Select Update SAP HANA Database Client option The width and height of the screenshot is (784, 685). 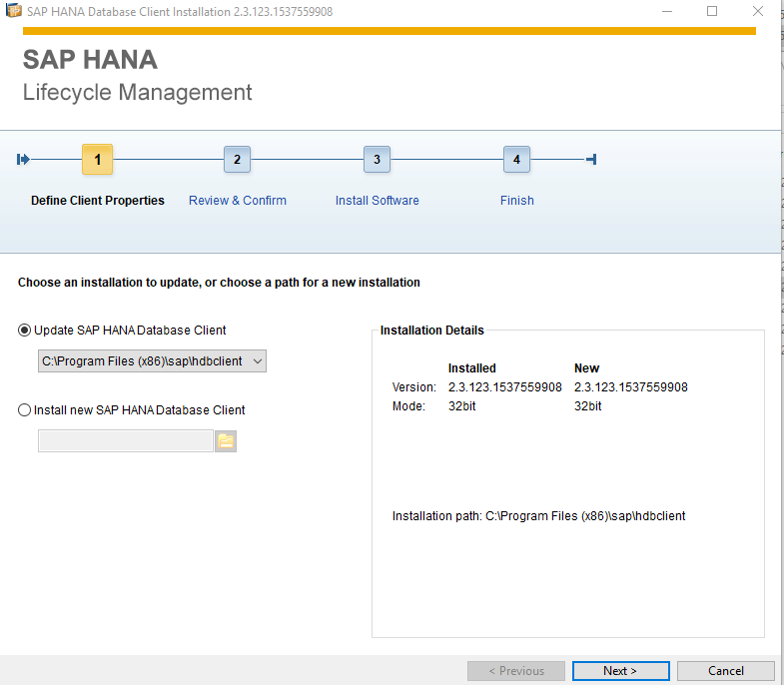click(x=25, y=331)
